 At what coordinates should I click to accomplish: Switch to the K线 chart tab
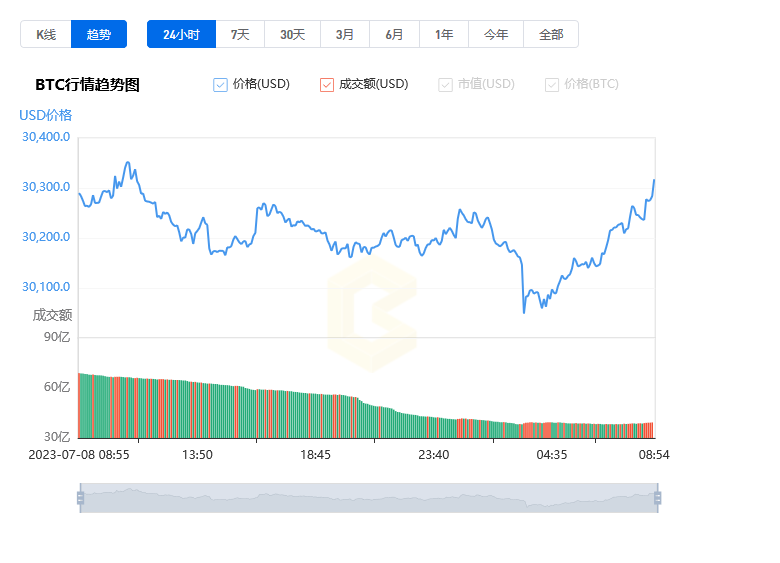[x=46, y=34]
